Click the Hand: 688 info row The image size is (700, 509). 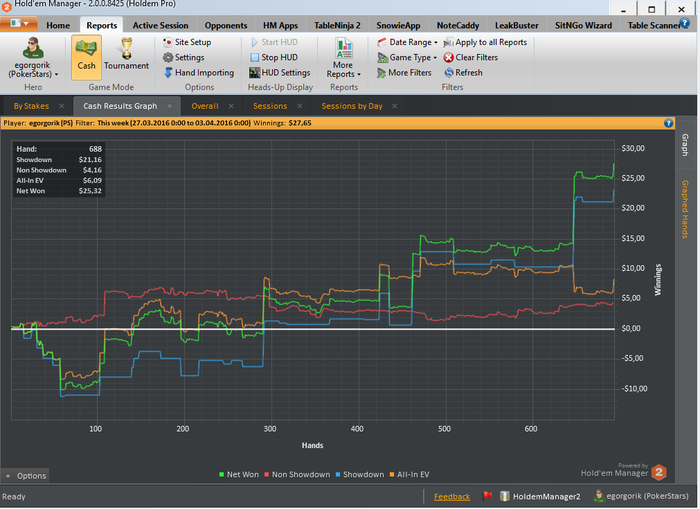click(59, 149)
